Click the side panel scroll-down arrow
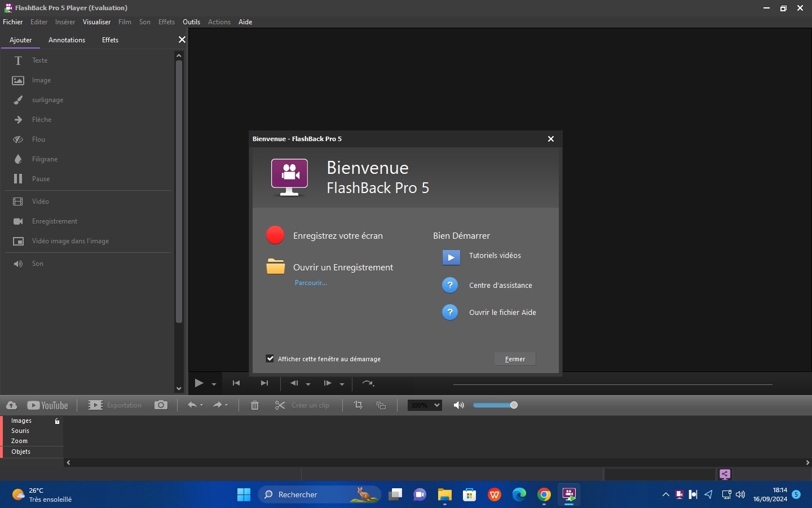This screenshot has height=508, width=812. click(179, 388)
